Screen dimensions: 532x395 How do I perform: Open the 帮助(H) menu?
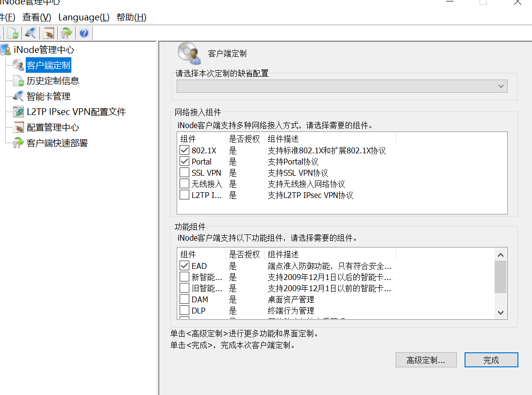(x=131, y=17)
